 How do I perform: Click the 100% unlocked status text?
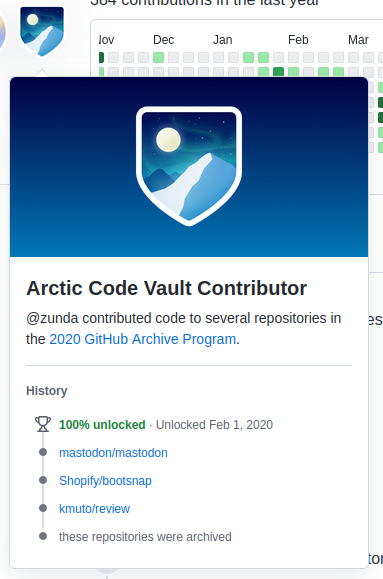pos(102,425)
